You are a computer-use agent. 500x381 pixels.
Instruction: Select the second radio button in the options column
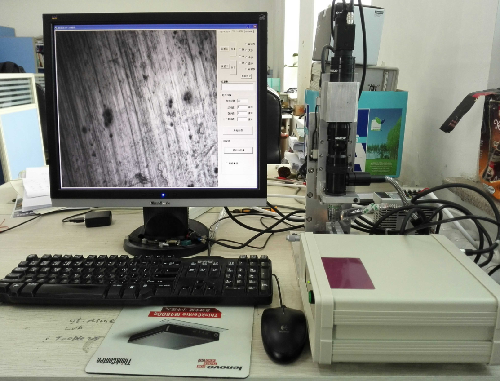click(x=240, y=49)
